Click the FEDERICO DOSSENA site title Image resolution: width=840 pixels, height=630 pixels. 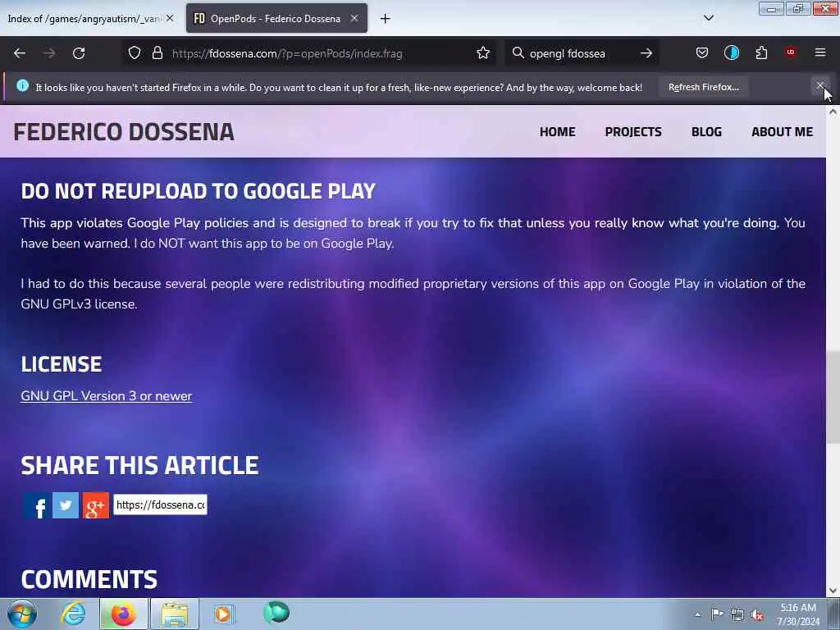pyautogui.click(x=124, y=132)
